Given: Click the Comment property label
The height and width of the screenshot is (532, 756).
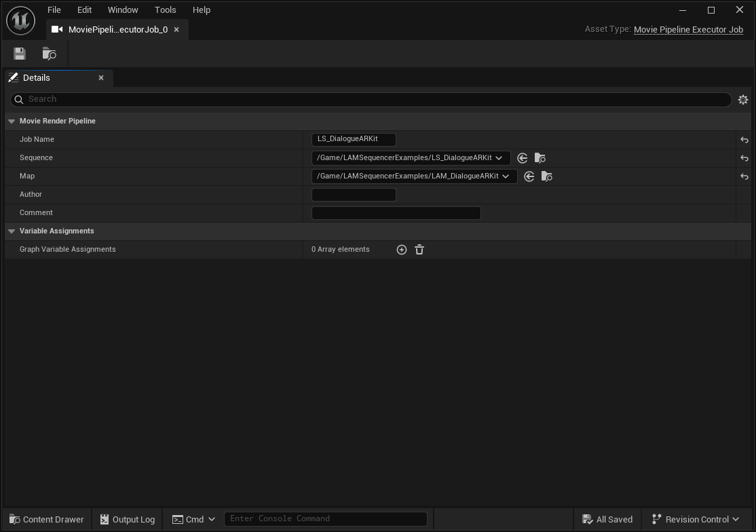Looking at the screenshot, I should pyautogui.click(x=36, y=213).
